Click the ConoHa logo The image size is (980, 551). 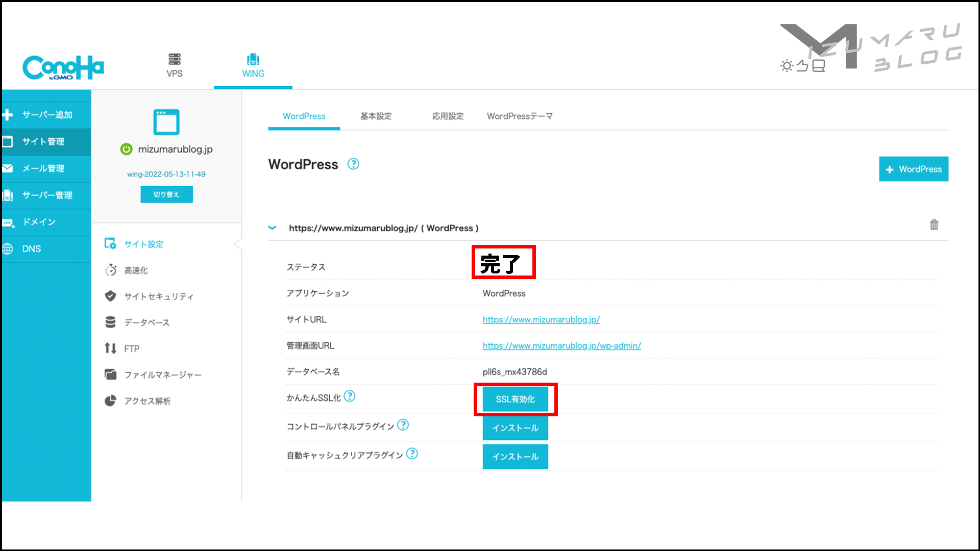point(63,68)
